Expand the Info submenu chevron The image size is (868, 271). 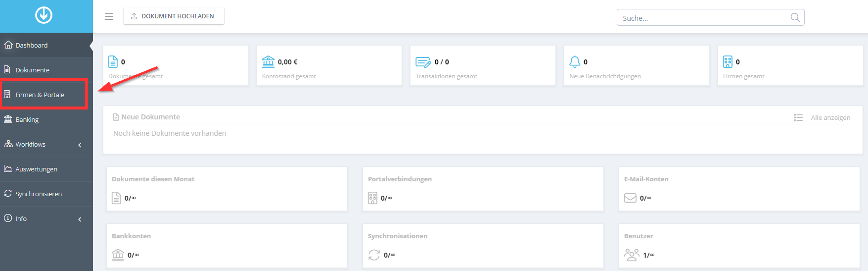pyautogui.click(x=80, y=219)
